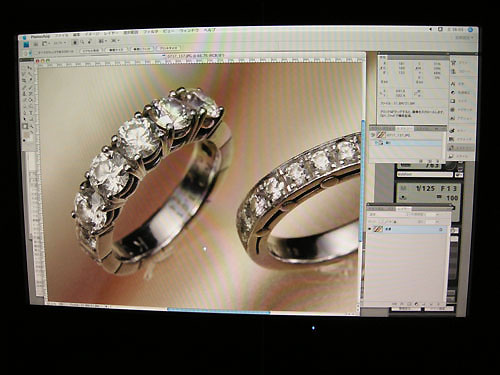Open the フィルタ menu
The height and width of the screenshot is (375, 500).
click(x=151, y=32)
